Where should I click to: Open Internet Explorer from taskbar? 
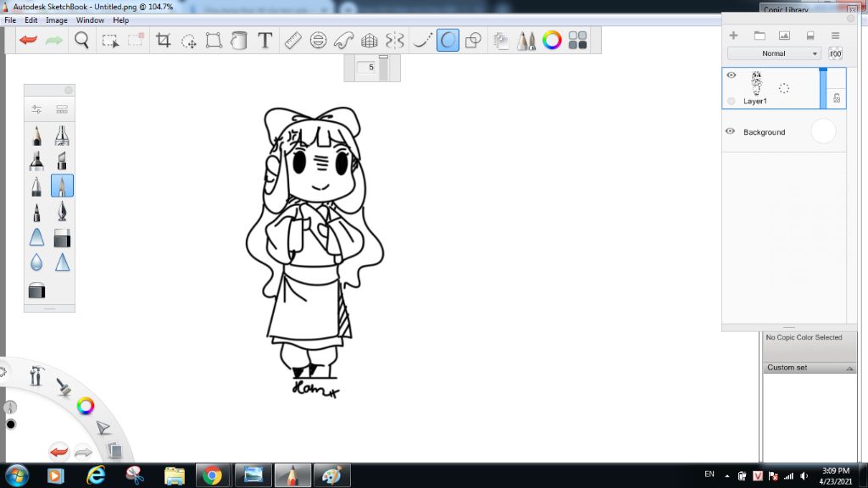pyautogui.click(x=96, y=476)
